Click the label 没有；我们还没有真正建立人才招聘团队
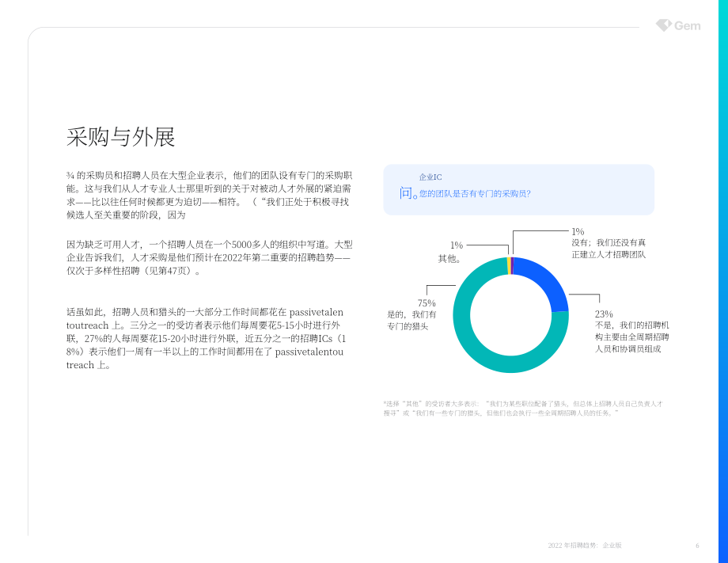 (609, 249)
